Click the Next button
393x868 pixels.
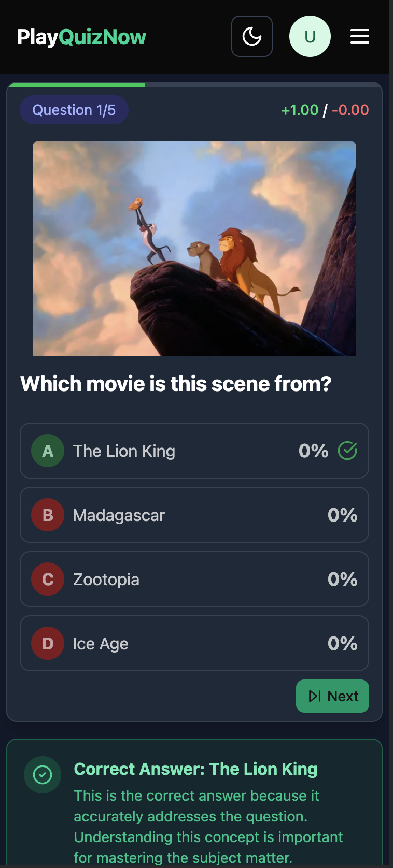[x=332, y=696]
